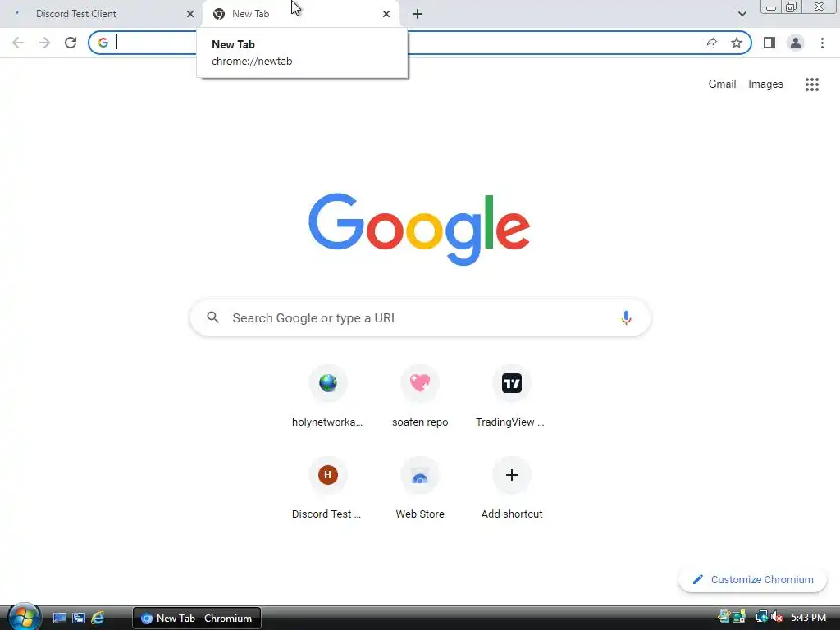Open the muted volume tray icon
The image size is (840, 630).
click(x=778, y=617)
